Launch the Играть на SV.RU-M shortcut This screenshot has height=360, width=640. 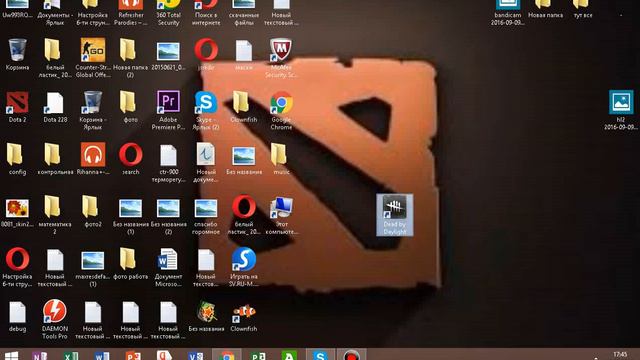pyautogui.click(x=244, y=267)
